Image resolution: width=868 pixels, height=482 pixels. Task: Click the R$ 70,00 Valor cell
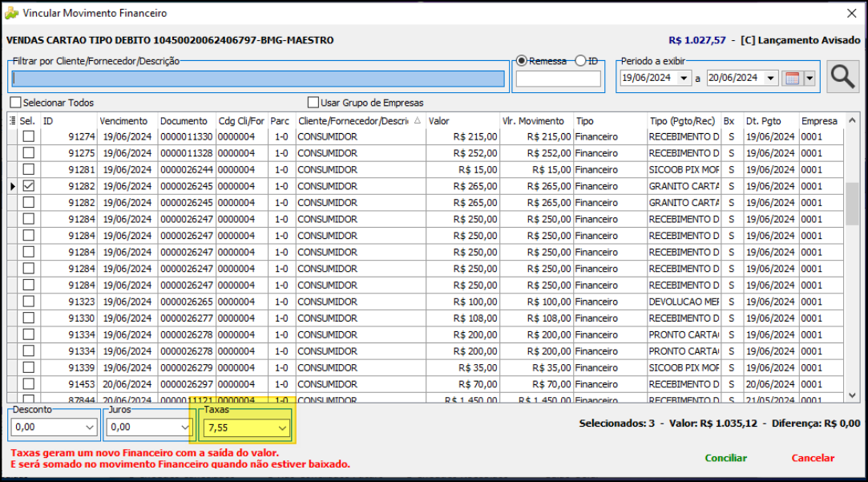point(462,384)
